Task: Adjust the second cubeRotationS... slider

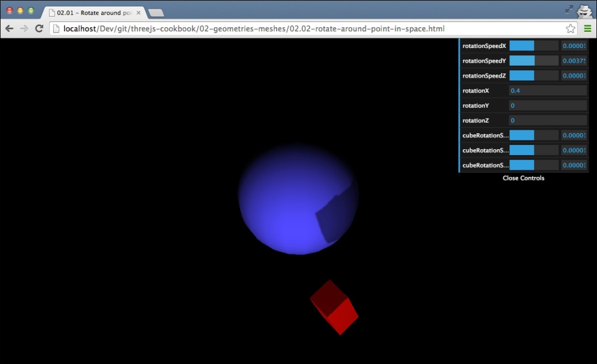Action: coord(534,150)
